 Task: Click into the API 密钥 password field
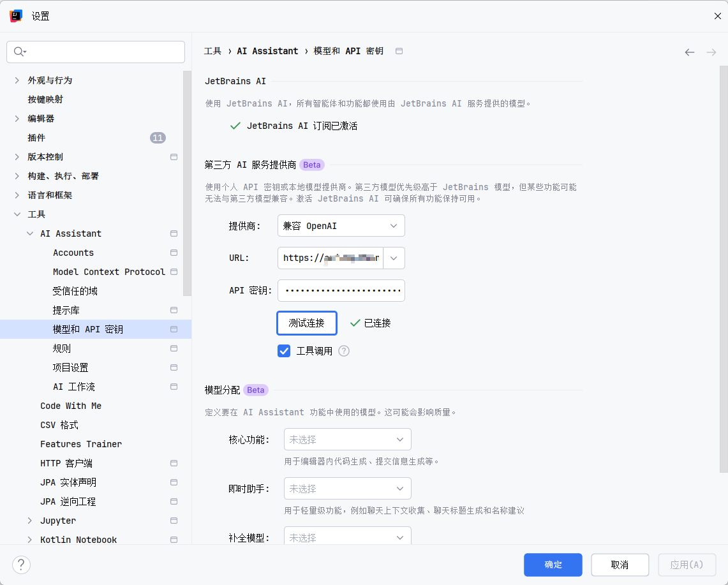[341, 290]
